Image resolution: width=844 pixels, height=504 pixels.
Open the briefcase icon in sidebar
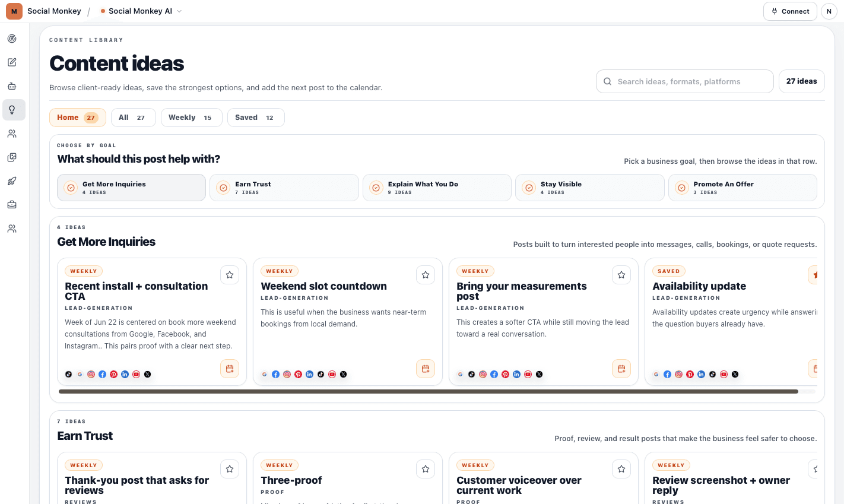point(12,205)
